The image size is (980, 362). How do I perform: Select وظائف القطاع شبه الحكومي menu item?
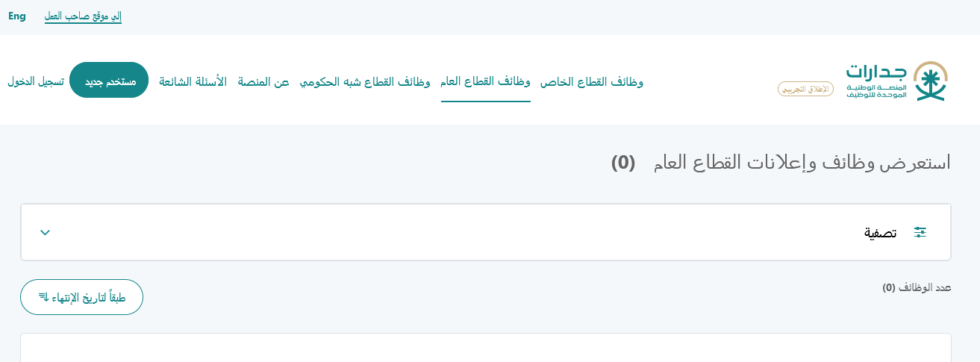pos(365,81)
